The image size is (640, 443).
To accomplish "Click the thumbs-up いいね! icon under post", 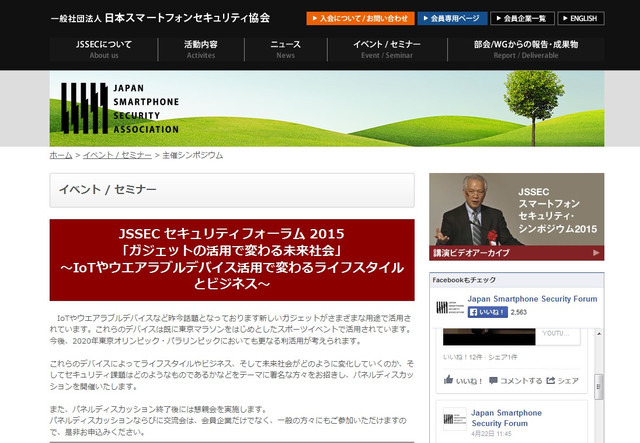I will [x=449, y=380].
